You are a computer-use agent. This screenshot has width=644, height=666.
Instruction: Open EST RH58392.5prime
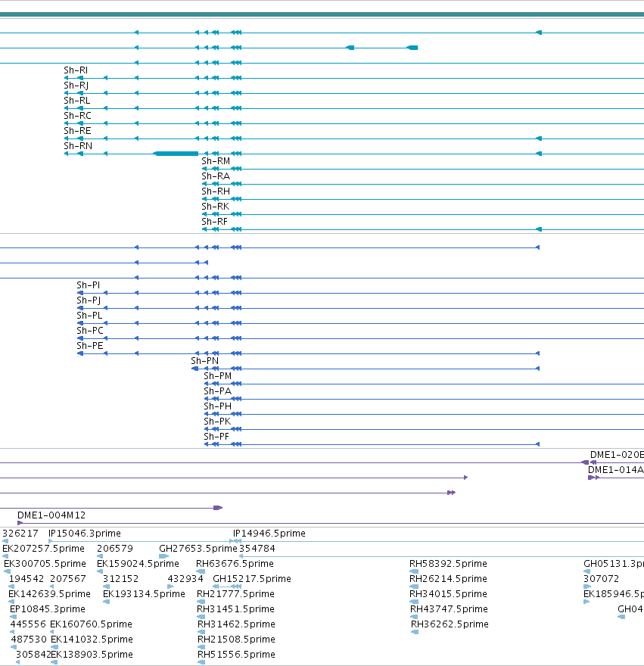click(x=448, y=564)
